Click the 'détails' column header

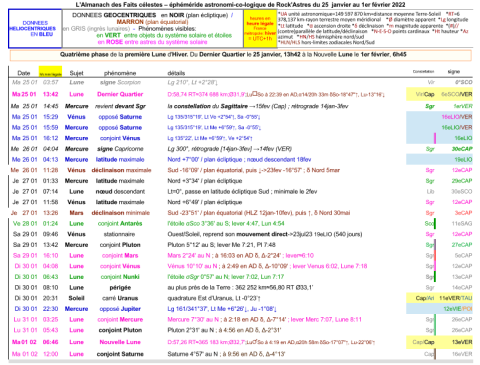[x=176, y=73]
